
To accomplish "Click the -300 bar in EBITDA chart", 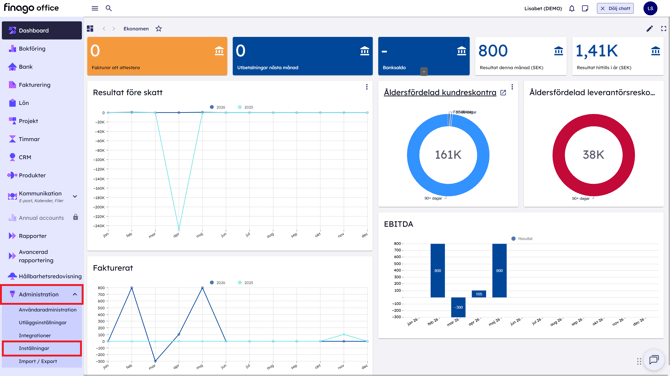I will [x=458, y=307].
